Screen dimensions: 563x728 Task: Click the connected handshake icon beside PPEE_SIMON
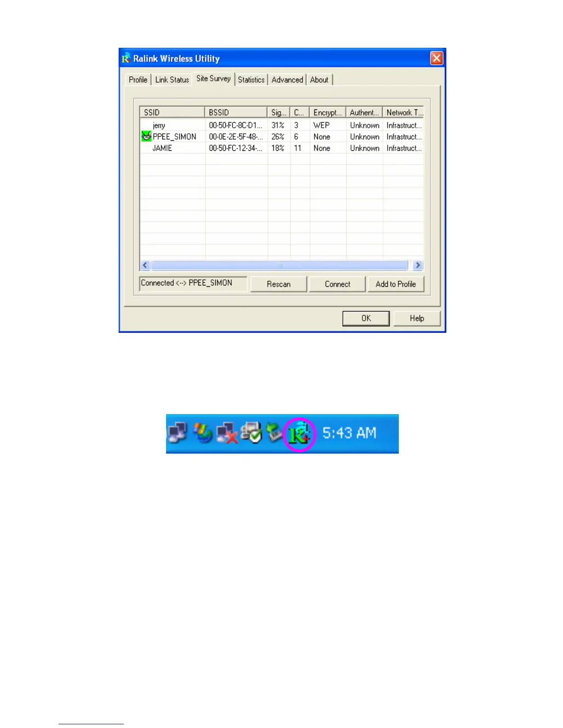pyautogui.click(x=146, y=136)
